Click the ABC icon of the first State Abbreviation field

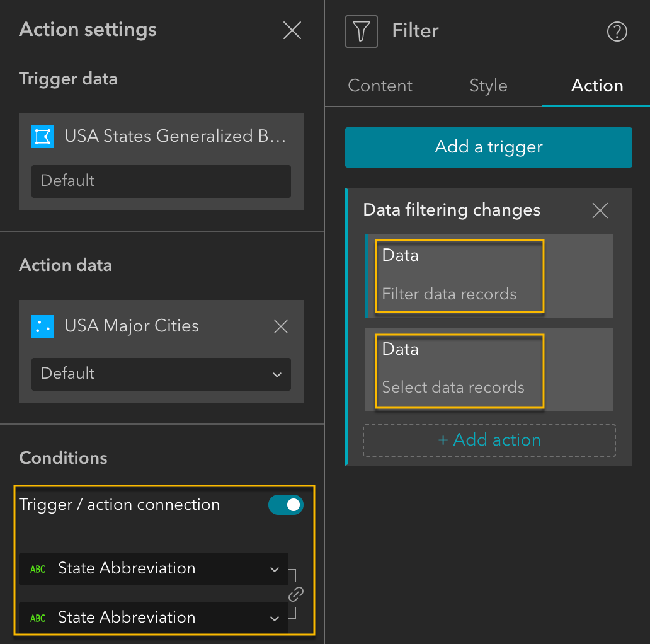[x=38, y=569]
